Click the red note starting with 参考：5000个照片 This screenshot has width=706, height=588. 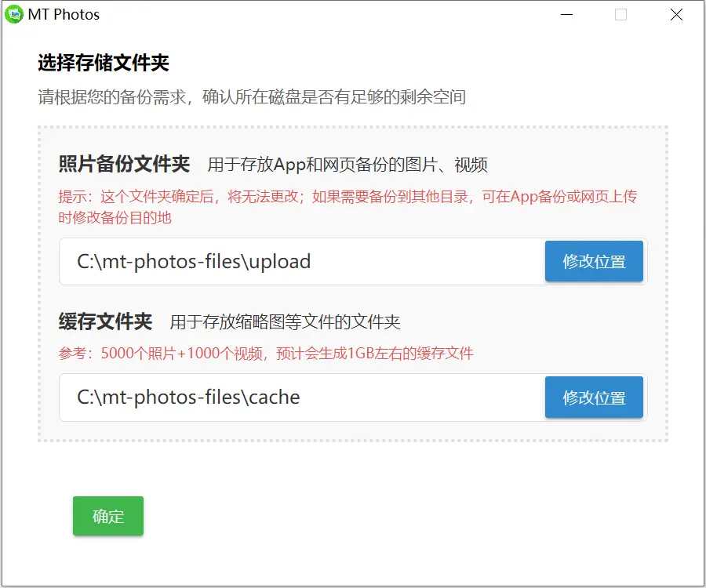(266, 353)
